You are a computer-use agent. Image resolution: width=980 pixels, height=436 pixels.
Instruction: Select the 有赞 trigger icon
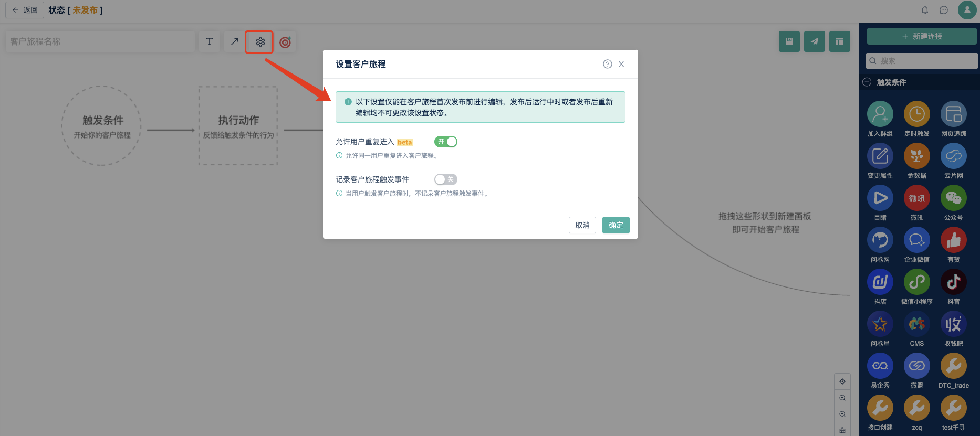(954, 240)
